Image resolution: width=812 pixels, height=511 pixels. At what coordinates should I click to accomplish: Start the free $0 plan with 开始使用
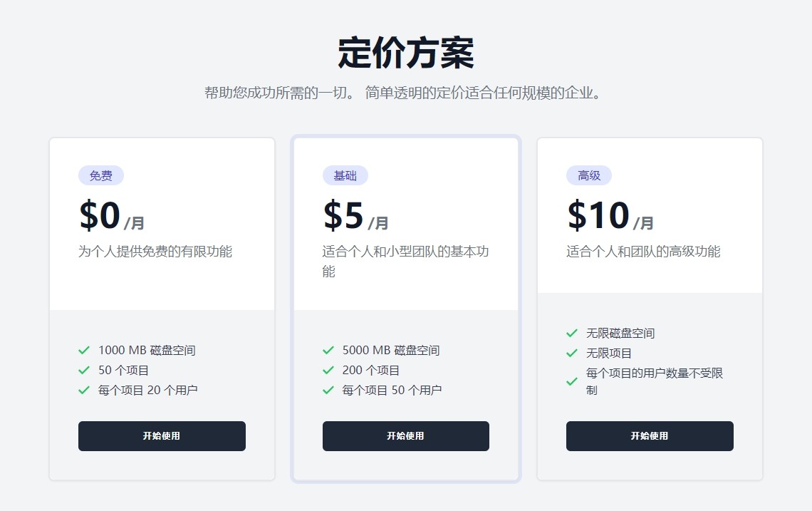(162, 436)
